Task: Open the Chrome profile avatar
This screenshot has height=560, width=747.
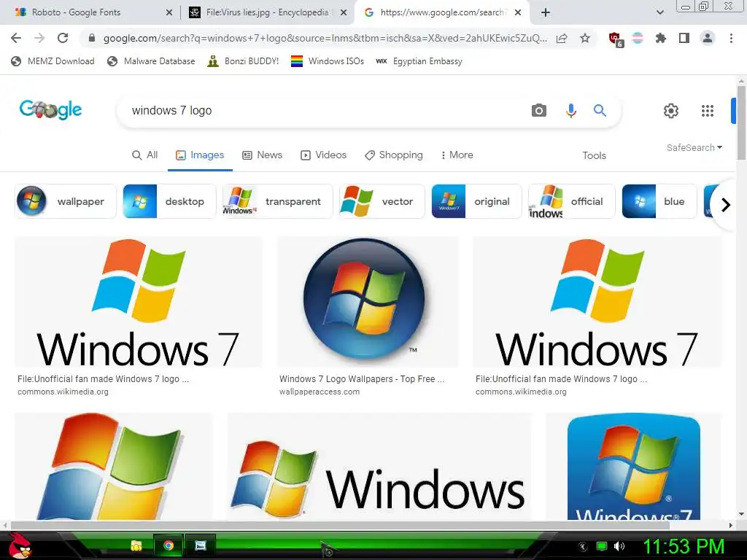Action: [708, 38]
